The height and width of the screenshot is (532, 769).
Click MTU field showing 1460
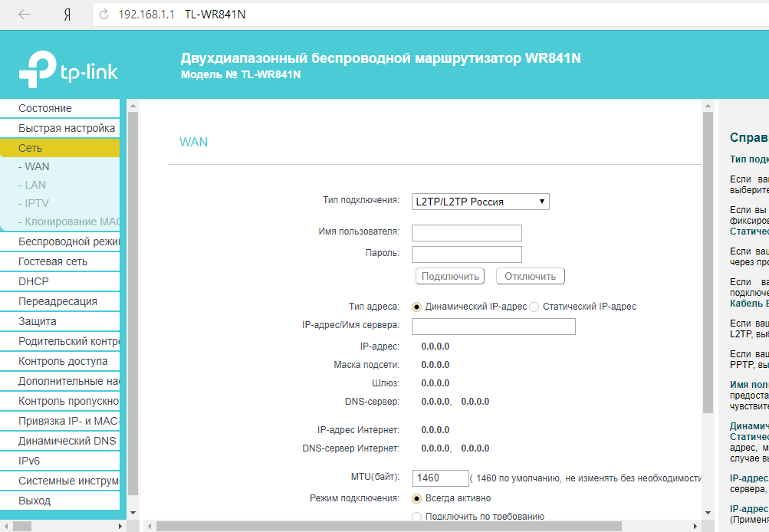coord(440,478)
